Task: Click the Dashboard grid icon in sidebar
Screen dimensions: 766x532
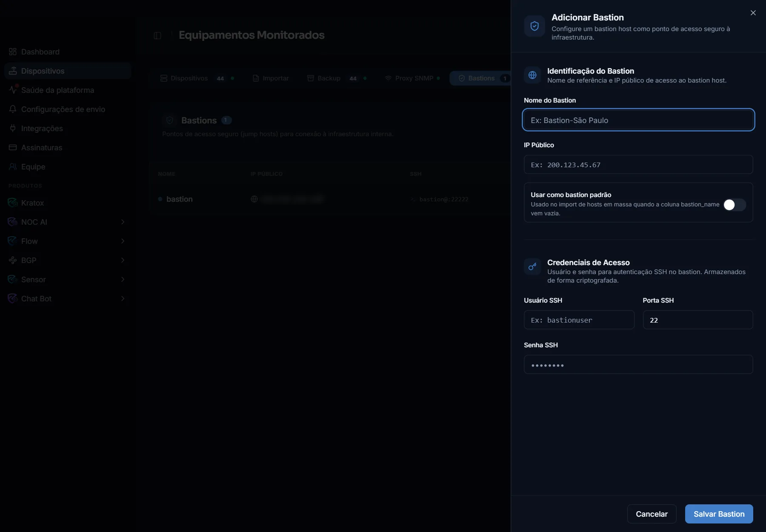Action: coord(13,51)
